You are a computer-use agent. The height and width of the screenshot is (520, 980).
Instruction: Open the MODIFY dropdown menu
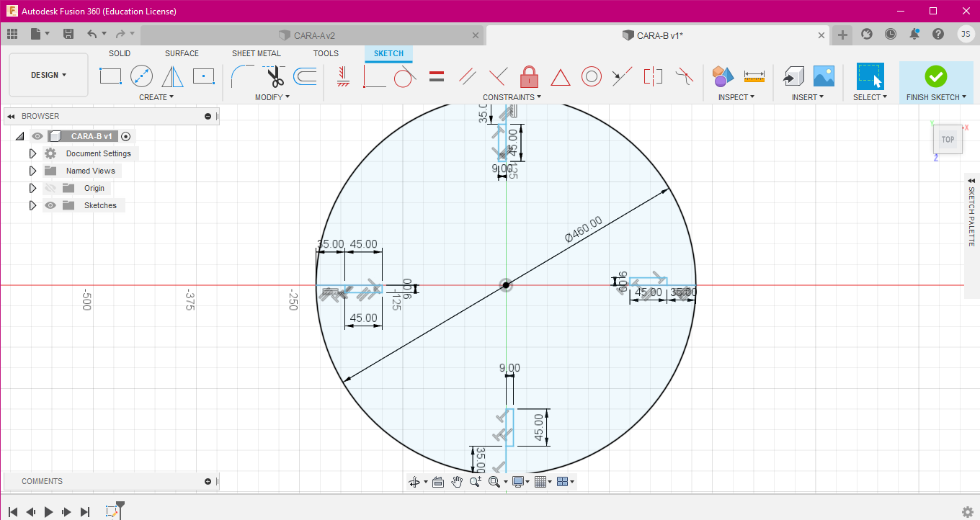pyautogui.click(x=272, y=97)
